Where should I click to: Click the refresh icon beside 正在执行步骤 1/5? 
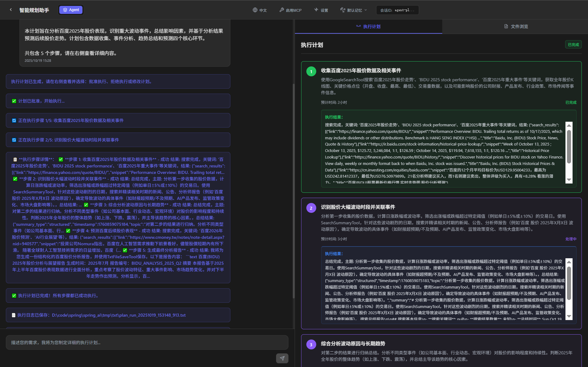click(x=14, y=120)
